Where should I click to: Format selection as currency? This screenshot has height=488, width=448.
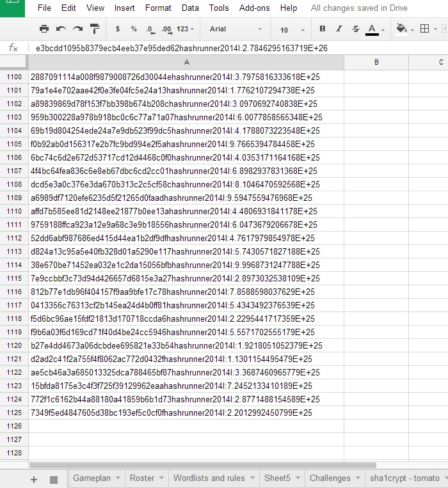pyautogui.click(x=117, y=29)
